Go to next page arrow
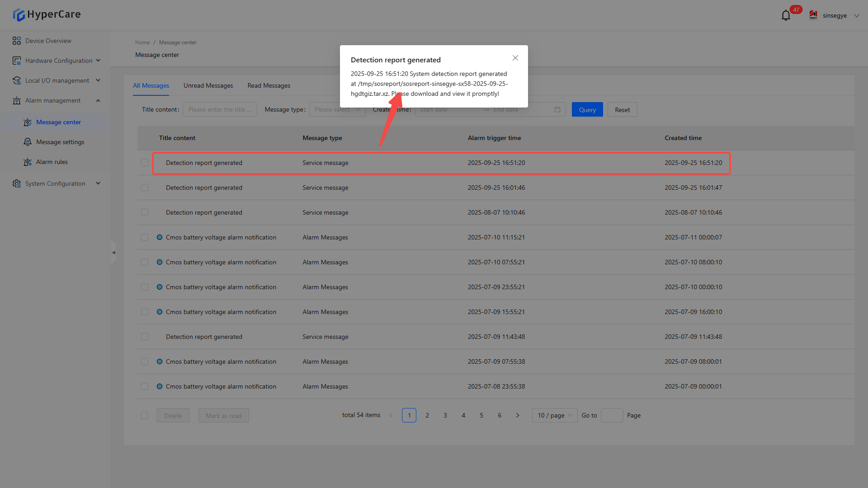 click(518, 415)
